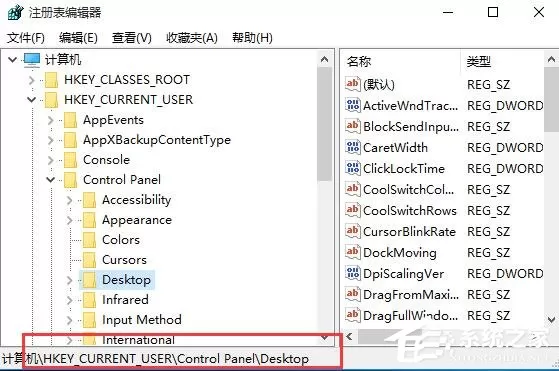Click the tree pane scrollbar up arrow
Image resolution: width=559 pixels, height=371 pixels.
pos(324,60)
